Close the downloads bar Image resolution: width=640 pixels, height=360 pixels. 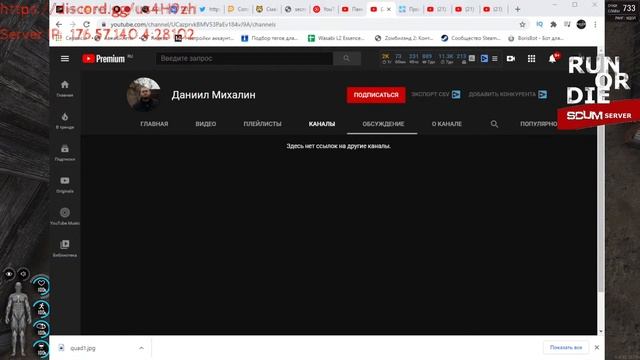[x=597, y=347]
